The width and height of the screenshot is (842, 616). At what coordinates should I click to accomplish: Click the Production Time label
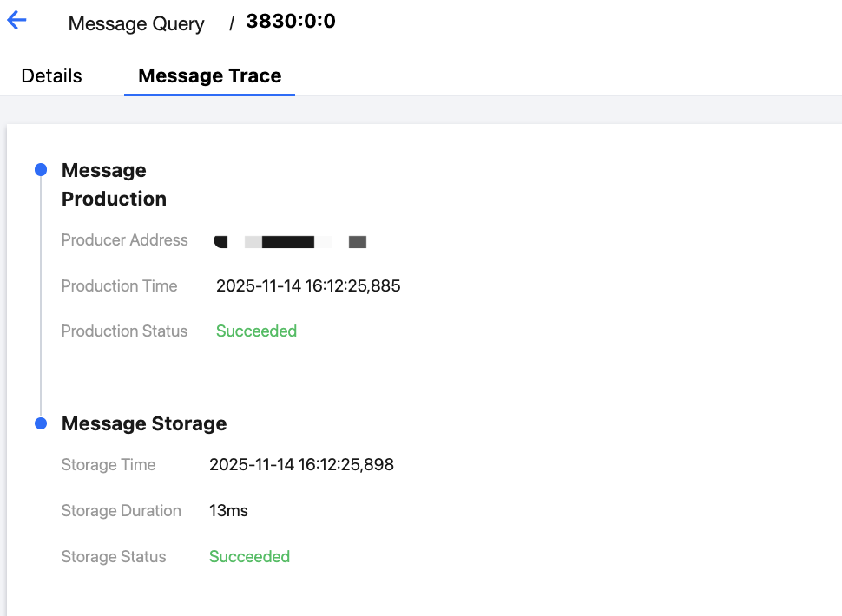click(119, 285)
